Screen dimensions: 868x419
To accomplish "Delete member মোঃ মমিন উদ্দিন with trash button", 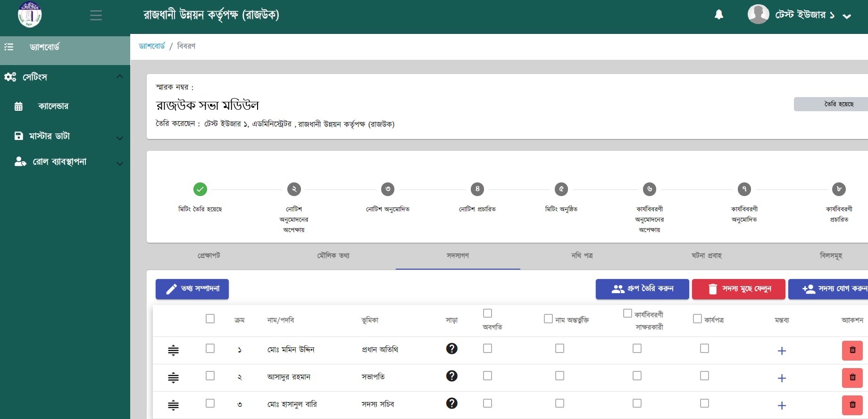I will click(x=852, y=350).
